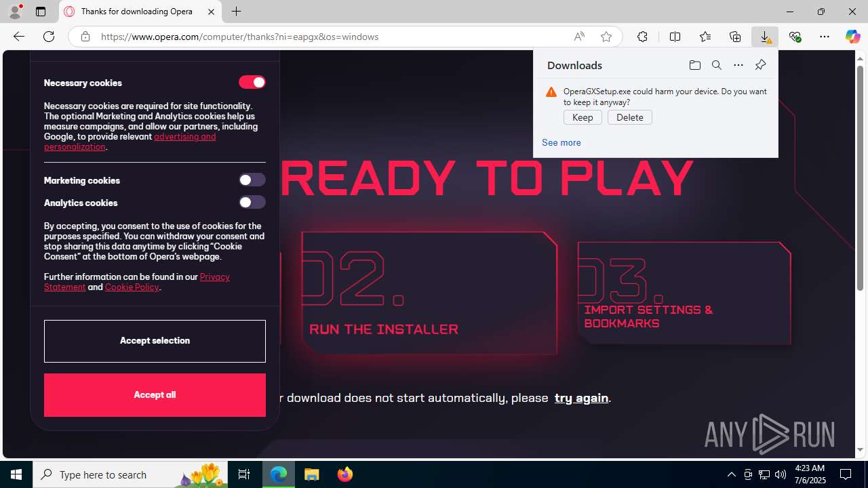Click Import Settings & Bookmarks step card

click(684, 293)
